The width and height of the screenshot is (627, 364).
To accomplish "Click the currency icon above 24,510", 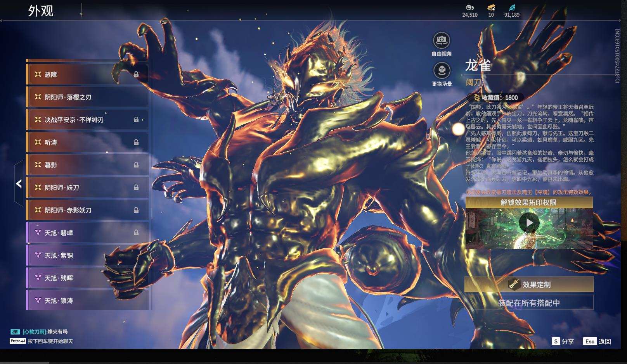I will (470, 7).
